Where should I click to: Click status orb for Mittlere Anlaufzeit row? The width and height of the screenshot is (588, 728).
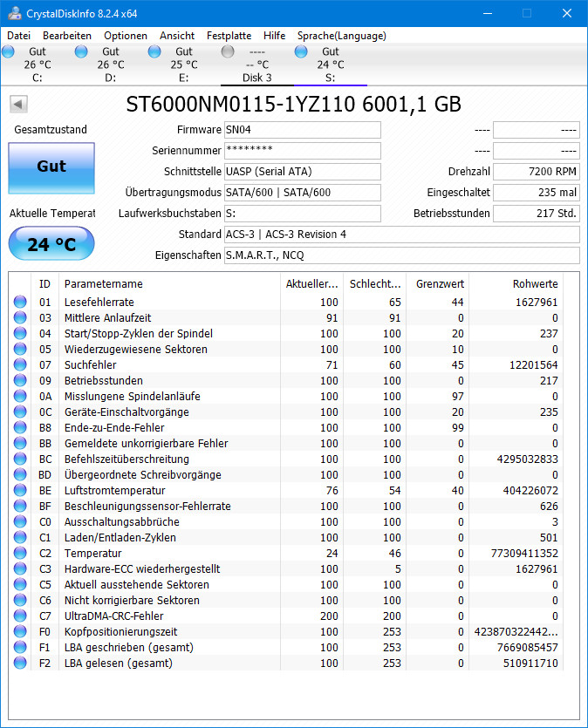(20, 317)
